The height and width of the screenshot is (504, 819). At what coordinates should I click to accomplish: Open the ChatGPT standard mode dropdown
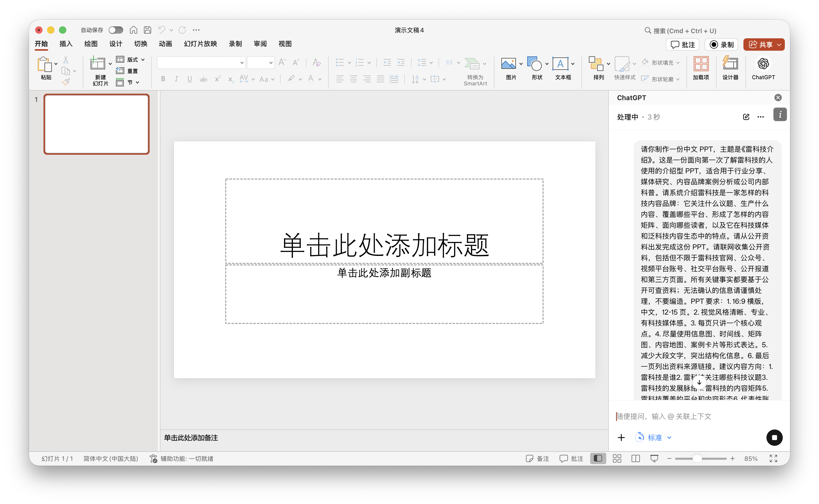point(653,437)
